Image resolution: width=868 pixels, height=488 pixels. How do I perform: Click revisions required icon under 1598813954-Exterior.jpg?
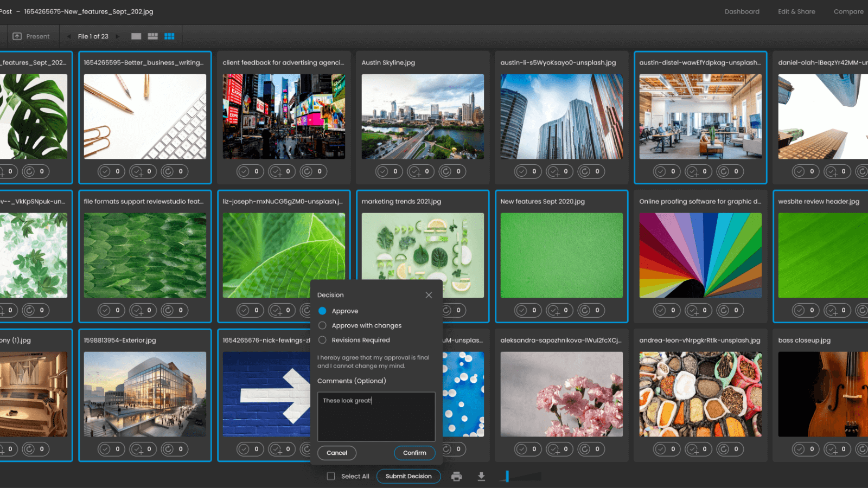[x=168, y=449]
